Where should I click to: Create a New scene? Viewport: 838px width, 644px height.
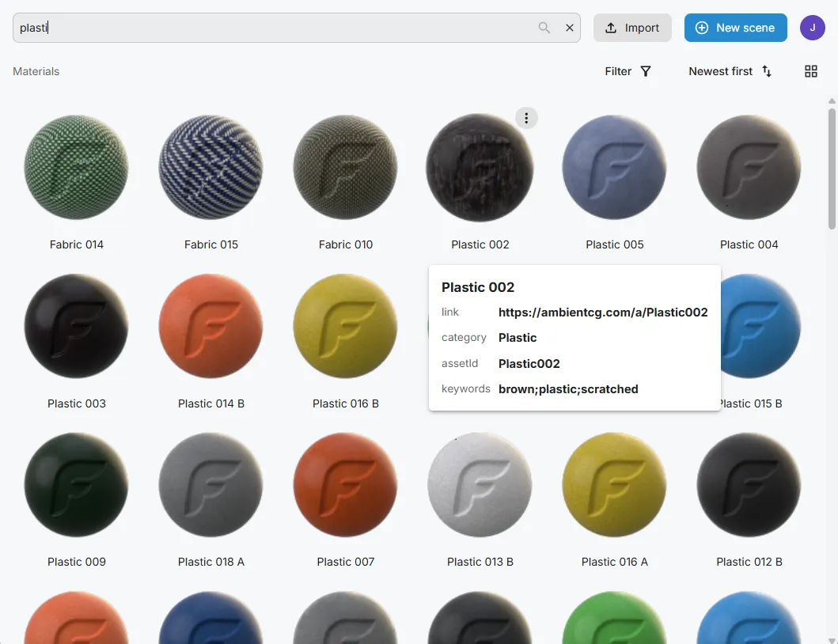(x=735, y=28)
